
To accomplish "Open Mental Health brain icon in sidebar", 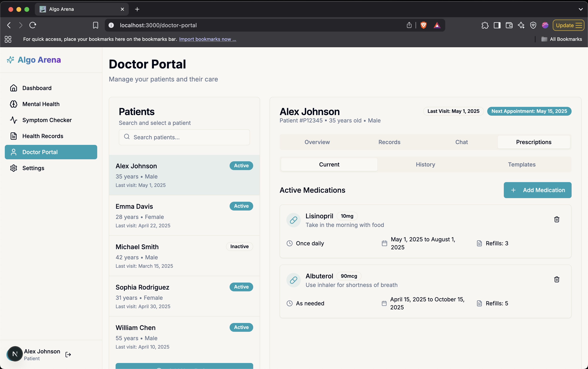I will tap(14, 104).
